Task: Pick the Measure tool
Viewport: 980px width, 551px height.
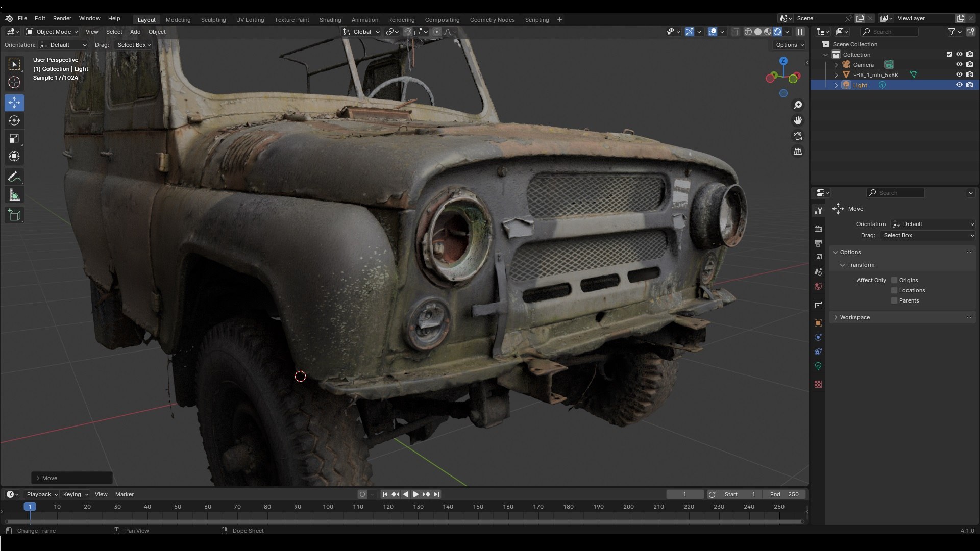Action: tap(14, 195)
